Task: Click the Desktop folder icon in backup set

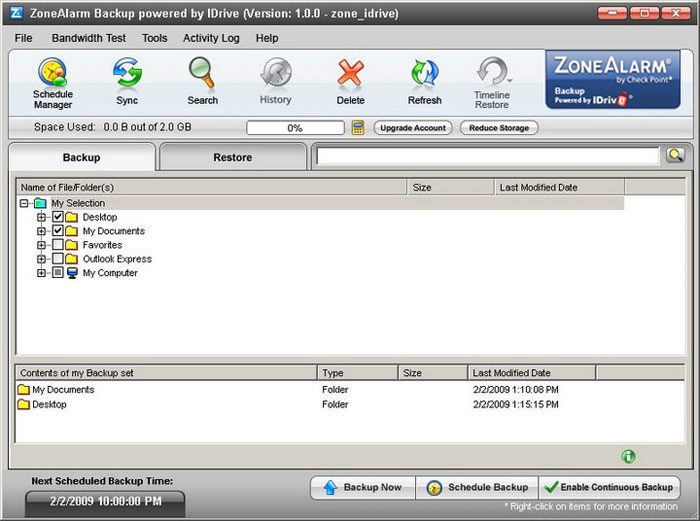Action: tap(24, 404)
